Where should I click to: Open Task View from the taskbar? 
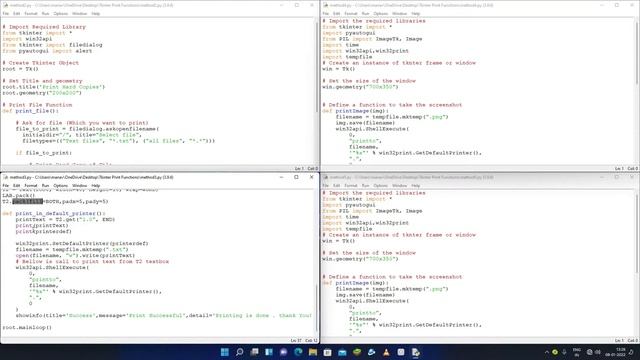(254, 352)
